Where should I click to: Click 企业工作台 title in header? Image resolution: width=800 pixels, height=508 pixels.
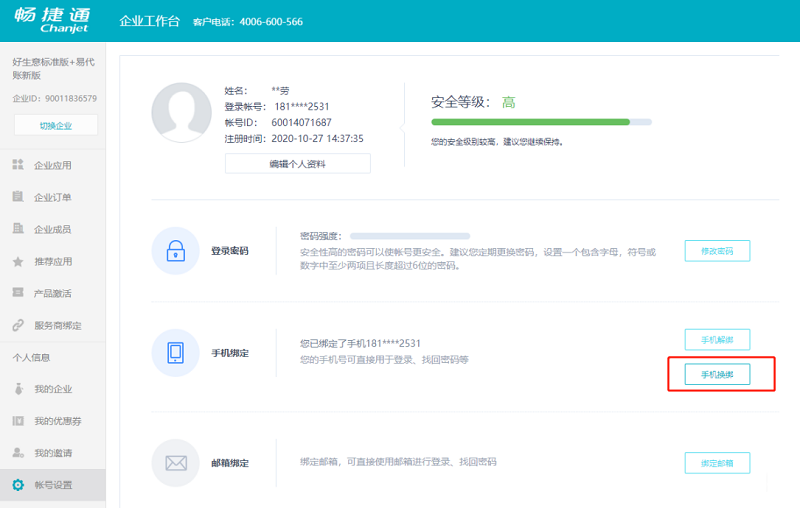pos(149,21)
